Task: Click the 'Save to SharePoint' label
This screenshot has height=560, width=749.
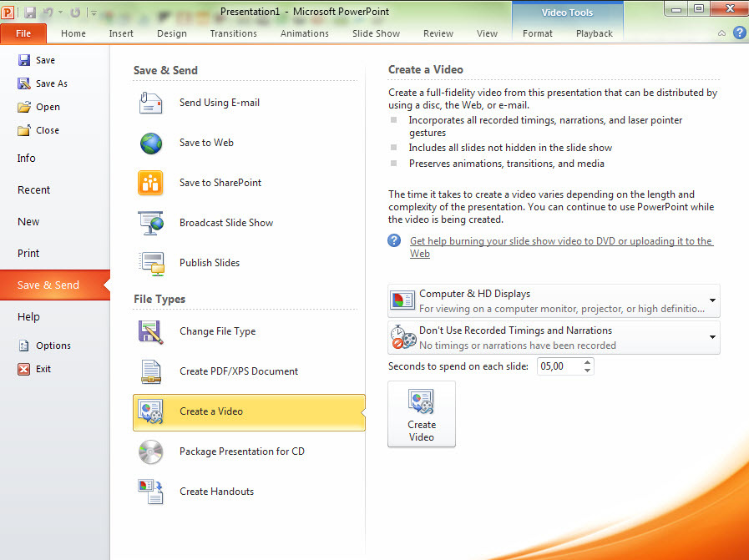Action: [x=220, y=183]
